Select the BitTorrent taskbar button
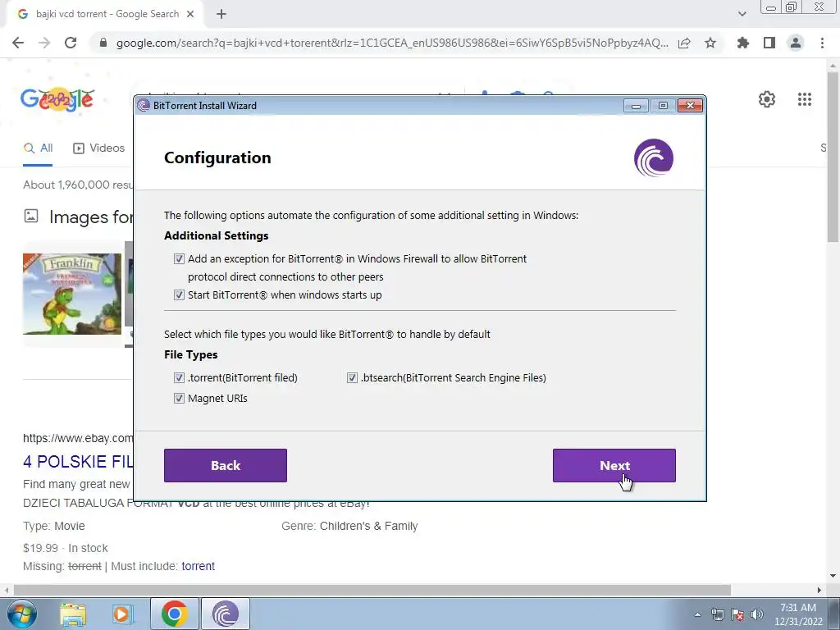 pyautogui.click(x=225, y=614)
